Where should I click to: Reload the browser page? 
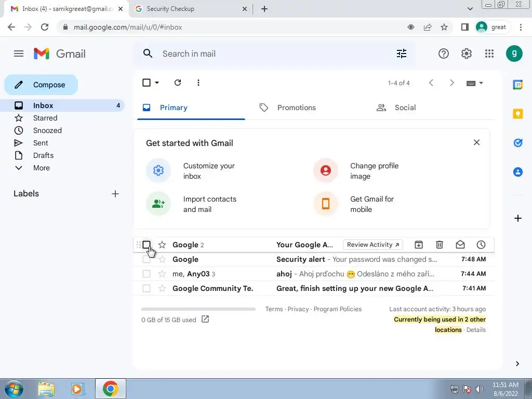coord(45,27)
